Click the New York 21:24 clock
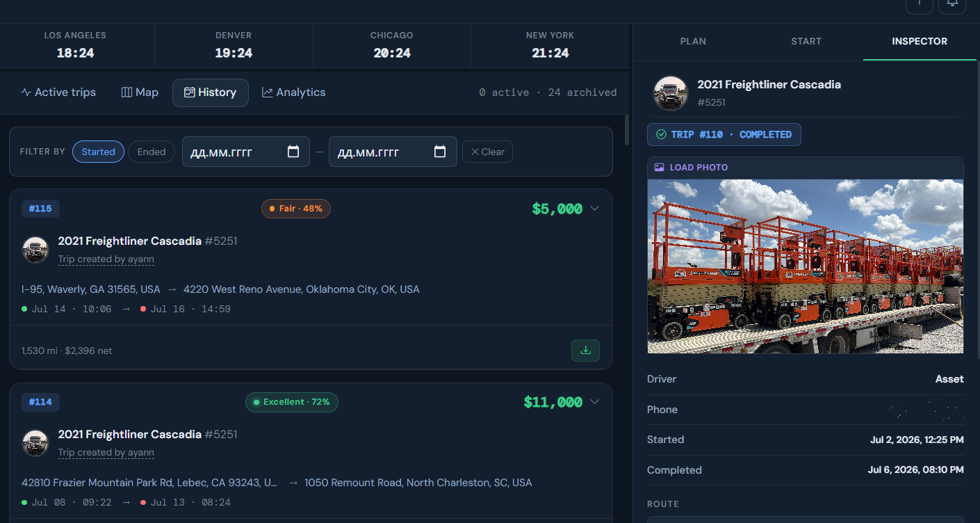980x523 pixels. 550,46
